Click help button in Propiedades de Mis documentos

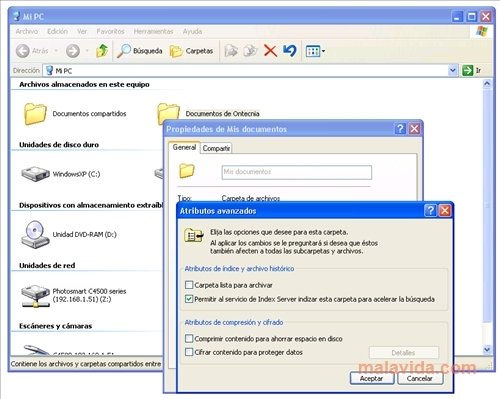click(400, 129)
